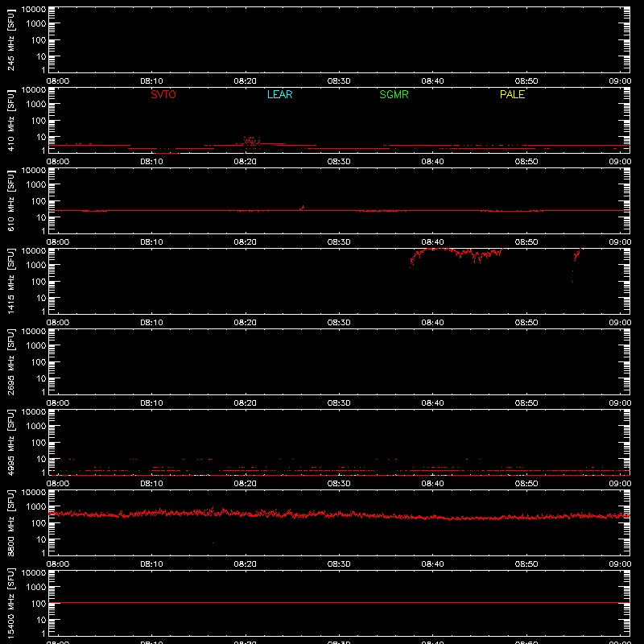Select the 2695 MHz [SFU] axis title
The width and height of the screenshot is (644, 644).
[x=10, y=361]
